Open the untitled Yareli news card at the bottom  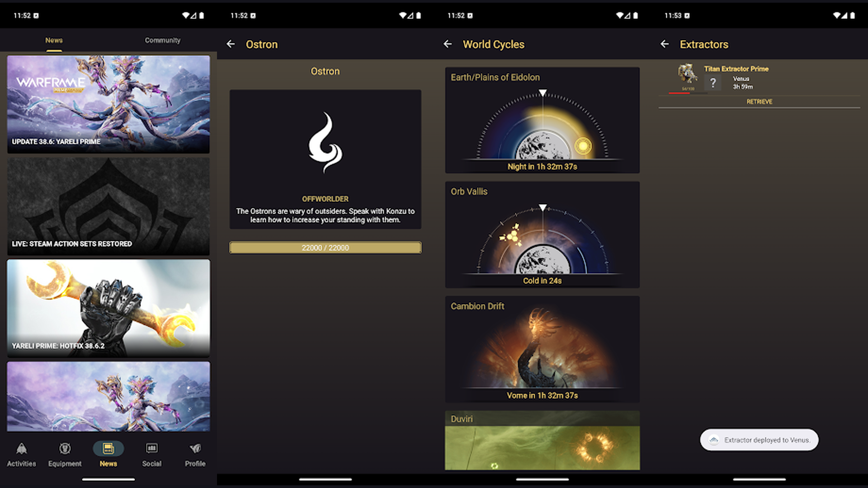pyautogui.click(x=108, y=396)
